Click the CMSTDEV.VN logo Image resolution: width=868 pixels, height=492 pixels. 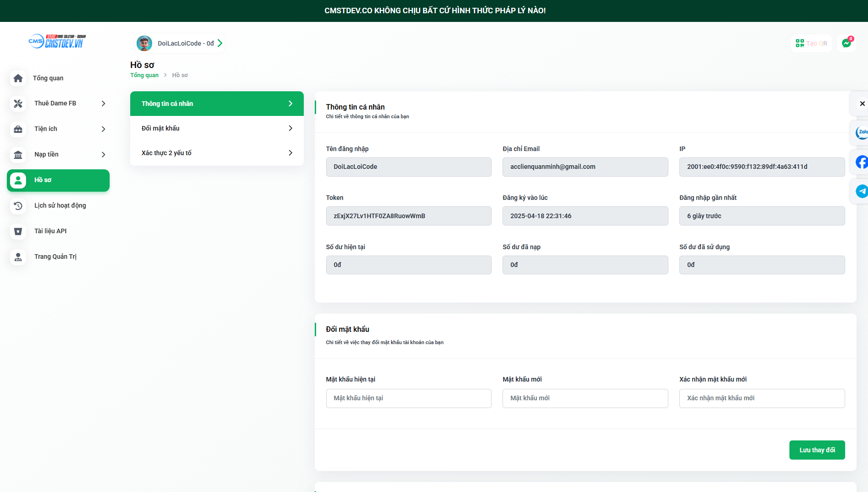[57, 42]
